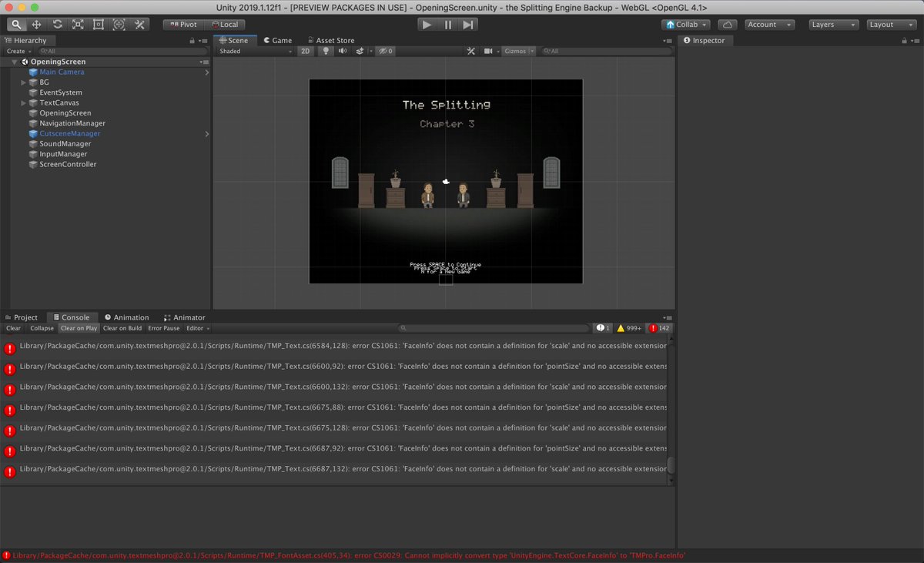924x563 pixels.
Task: Toggle 2D scene view mode
Action: click(305, 51)
